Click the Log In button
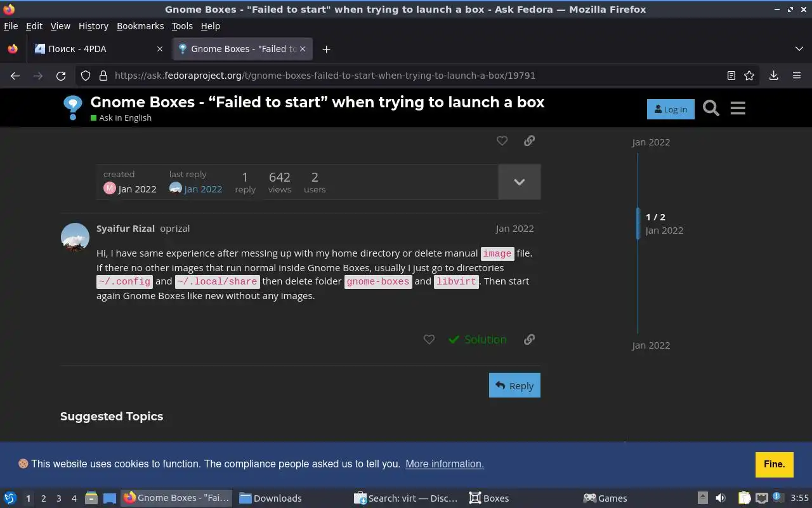The width and height of the screenshot is (812, 508). pyautogui.click(x=671, y=109)
